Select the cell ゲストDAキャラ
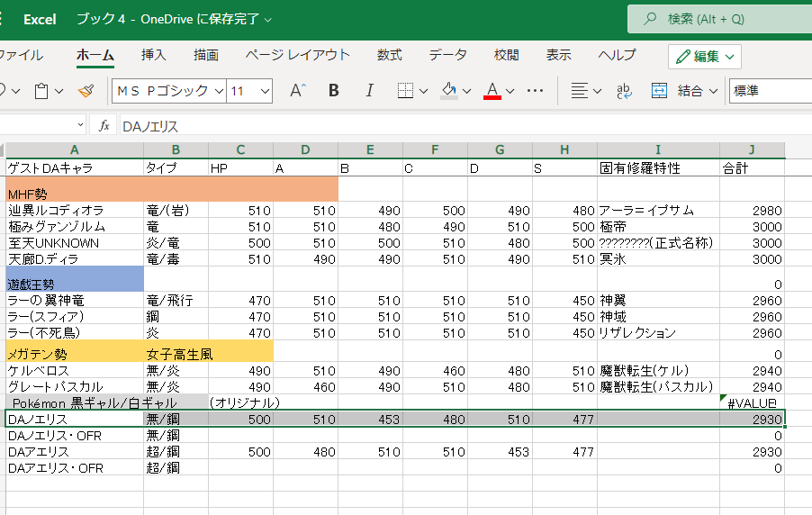 point(75,167)
